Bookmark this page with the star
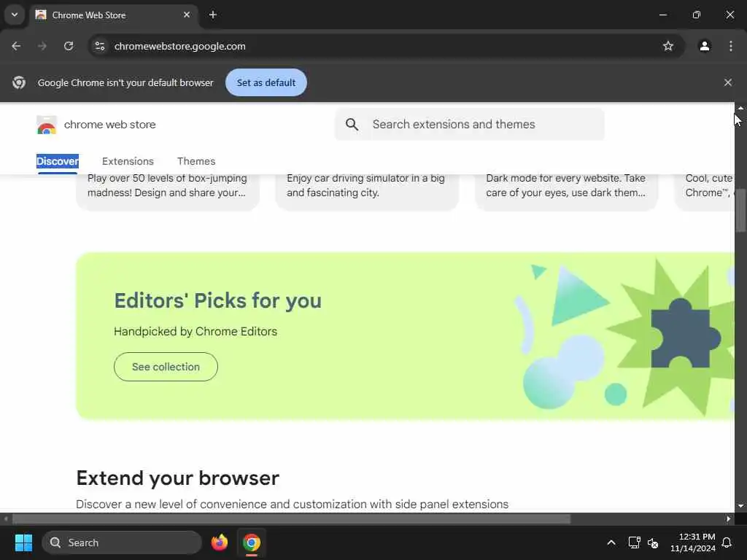 click(x=668, y=46)
